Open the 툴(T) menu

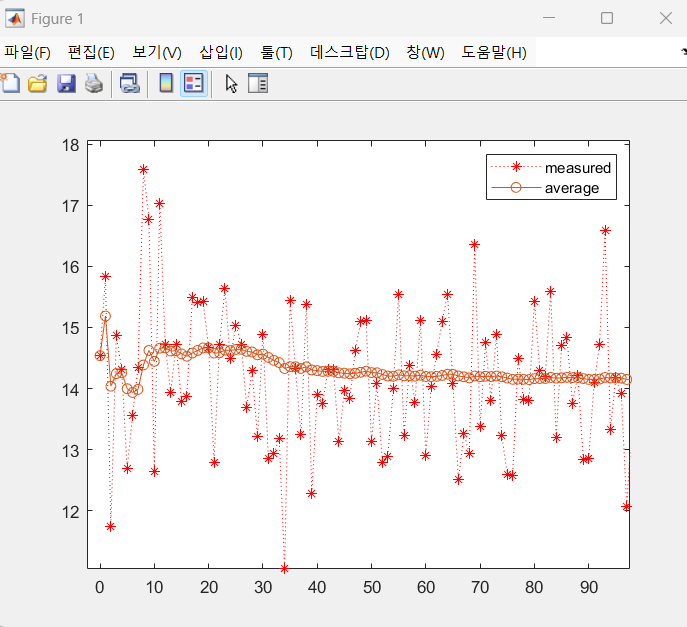click(x=276, y=53)
